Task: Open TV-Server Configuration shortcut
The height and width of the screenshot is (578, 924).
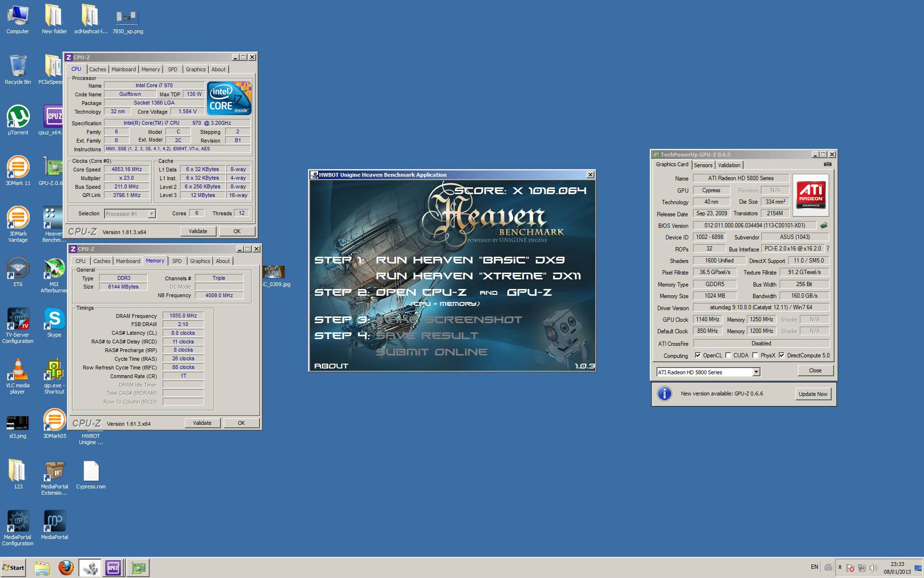Action: click(17, 326)
